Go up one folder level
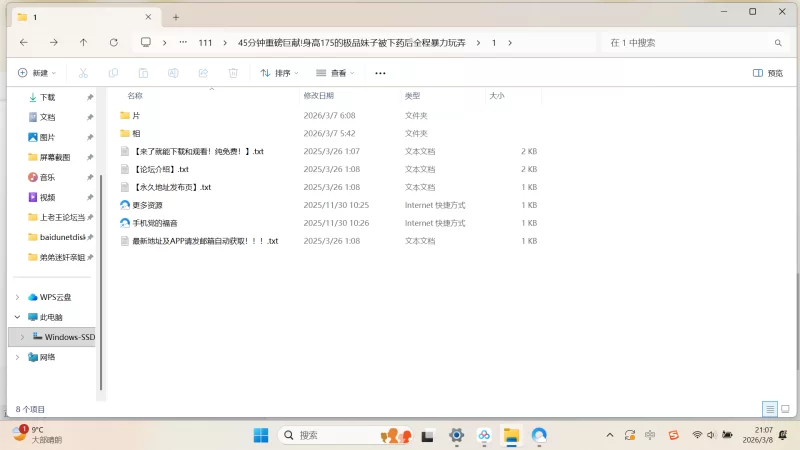 click(83, 43)
